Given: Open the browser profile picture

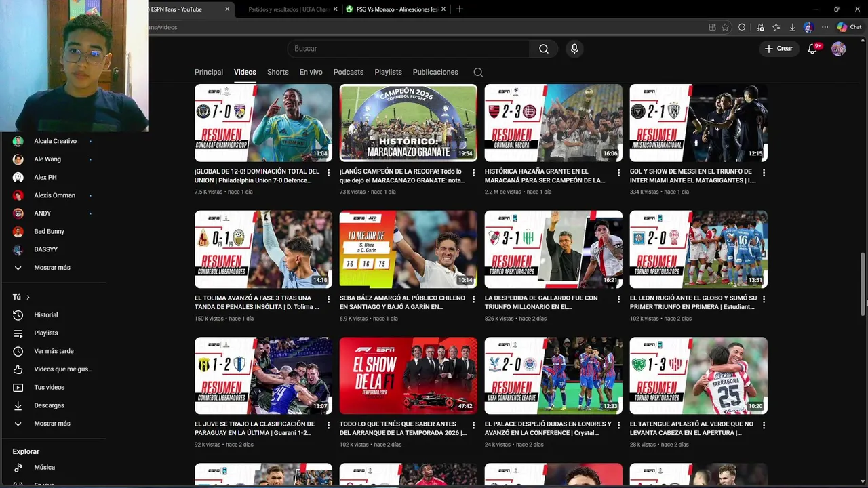Looking at the screenshot, I should point(808,27).
